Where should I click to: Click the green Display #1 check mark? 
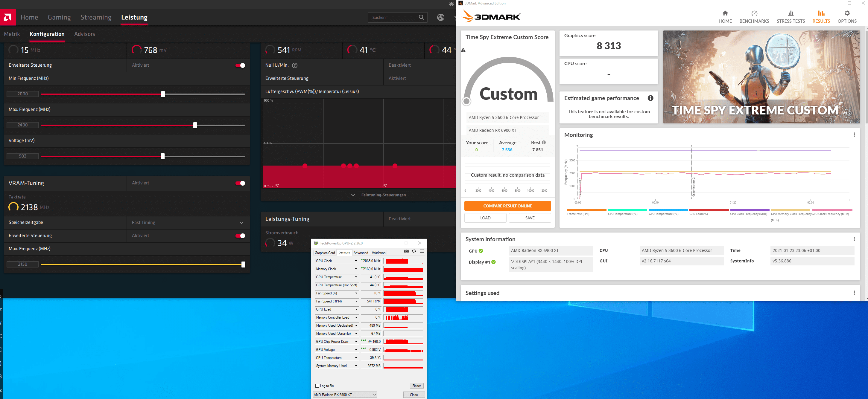pos(493,262)
